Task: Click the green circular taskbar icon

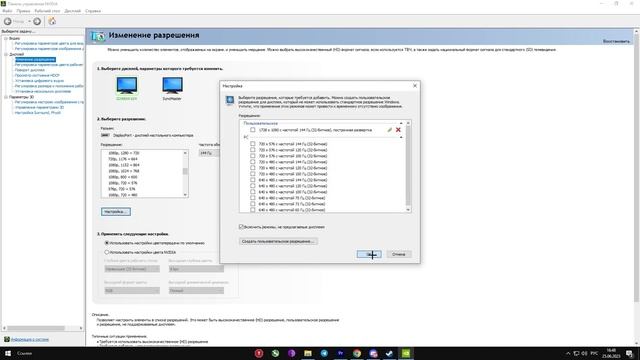Action: click(x=275, y=353)
